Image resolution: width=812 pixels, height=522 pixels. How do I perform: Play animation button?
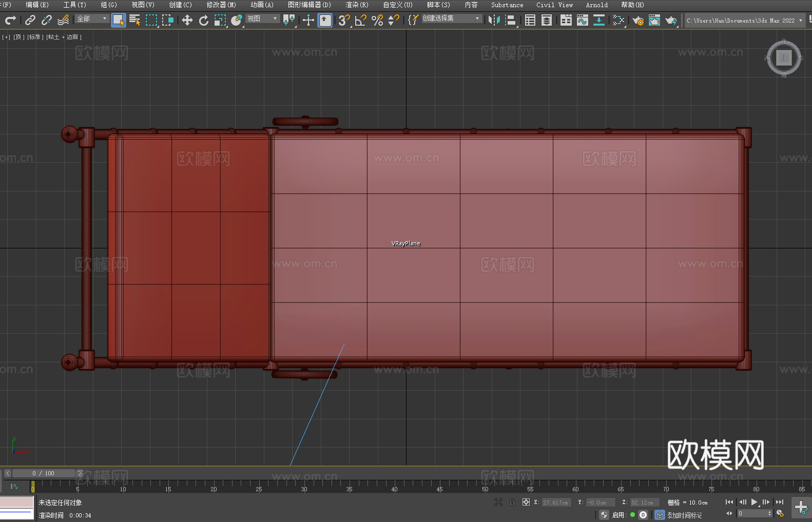(x=754, y=502)
